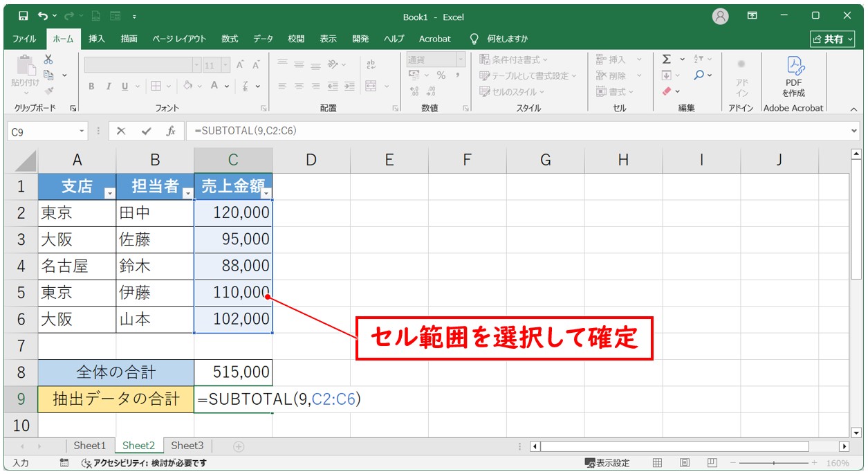Toggle the 担当者 column filter button

coord(187,194)
